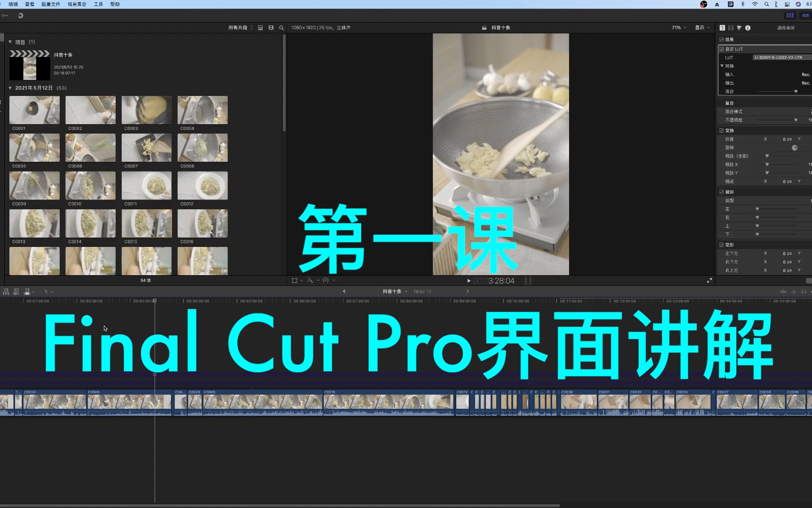Toggle filmstrip view icon in browser
This screenshot has height=508, width=812.
pyautogui.click(x=271, y=28)
